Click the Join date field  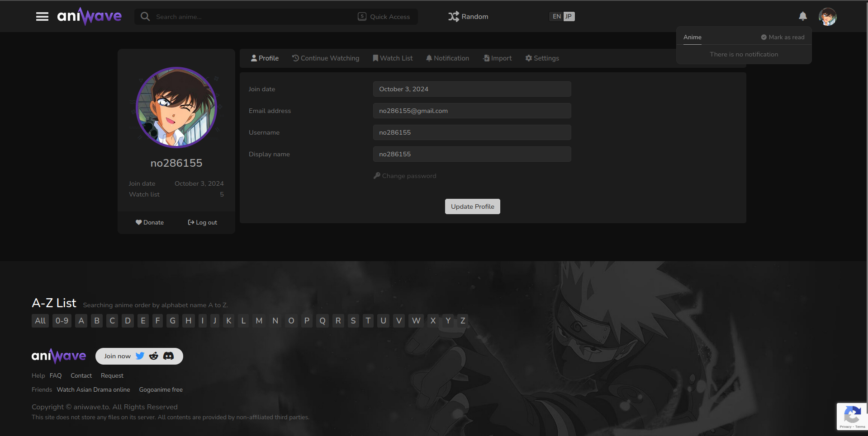pos(472,89)
